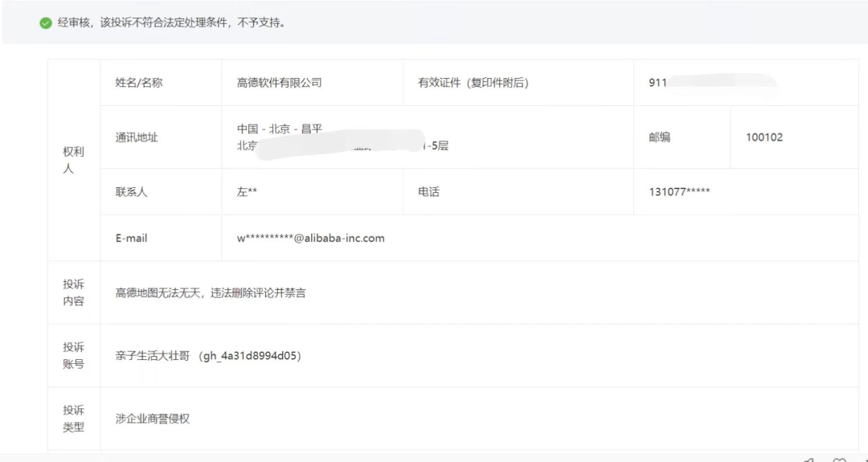Select account 亲子生活大壮哥 gh_4a31d8994d05
This screenshot has height=462, width=868.
(x=209, y=356)
